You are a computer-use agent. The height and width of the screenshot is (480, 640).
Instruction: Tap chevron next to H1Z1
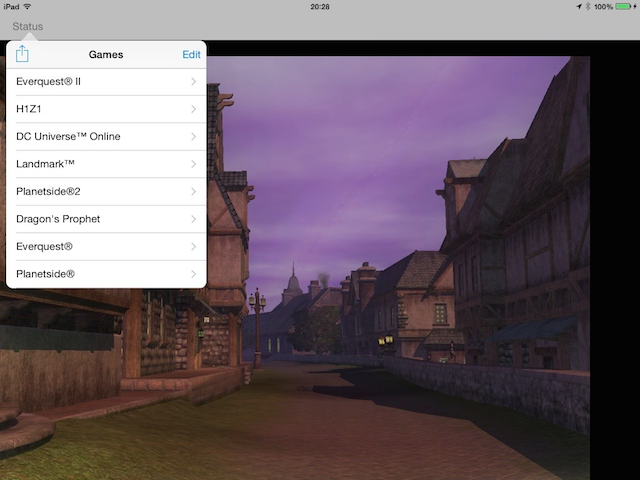coord(193,109)
